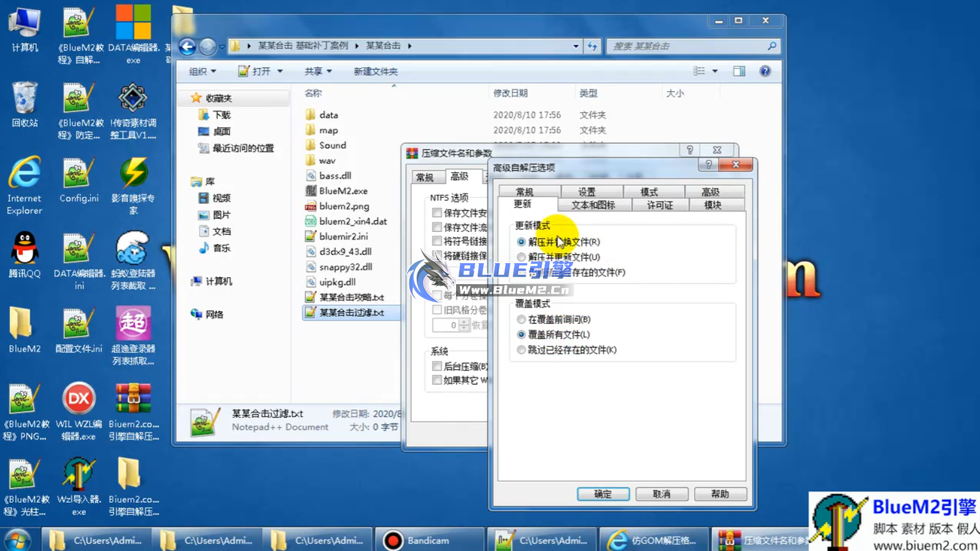Open the 超逸登录器列表抓取 icon

(x=133, y=336)
